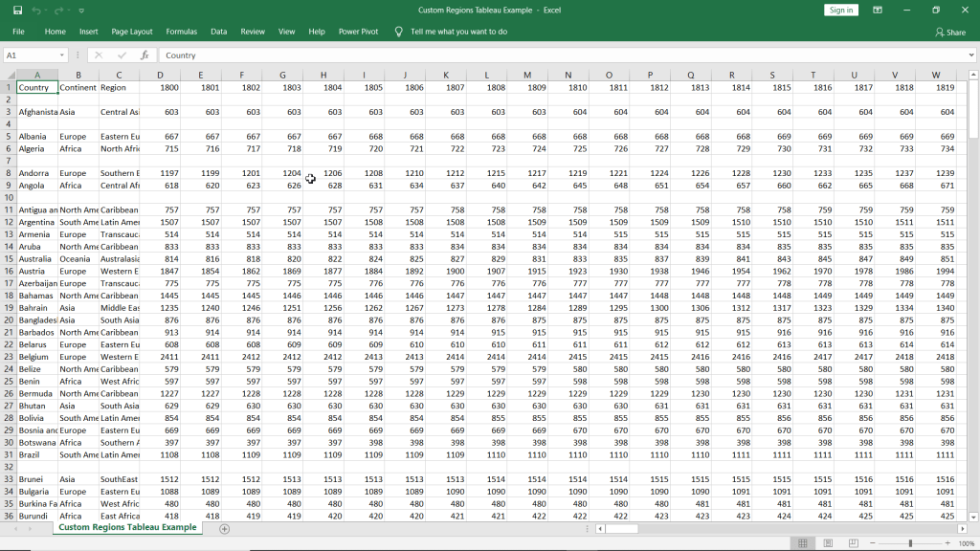Image resolution: width=980 pixels, height=551 pixels.
Task: Click the zoom in plus icon
Action: pyautogui.click(x=947, y=543)
